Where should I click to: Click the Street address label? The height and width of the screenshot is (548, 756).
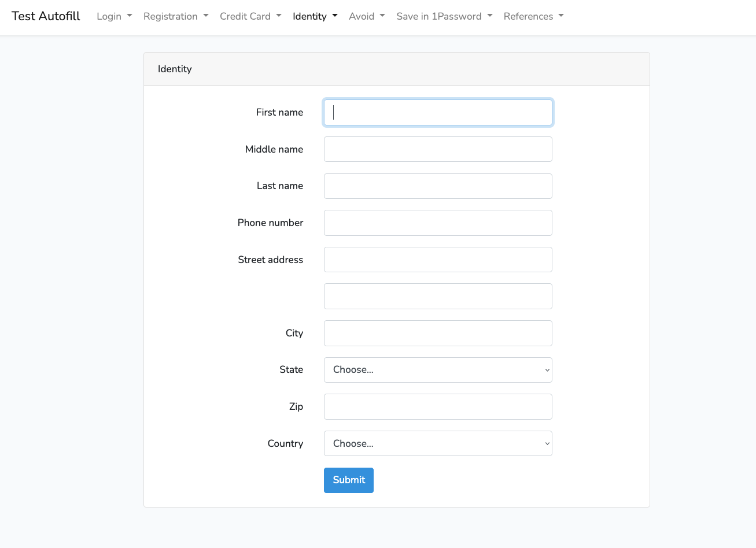point(270,260)
